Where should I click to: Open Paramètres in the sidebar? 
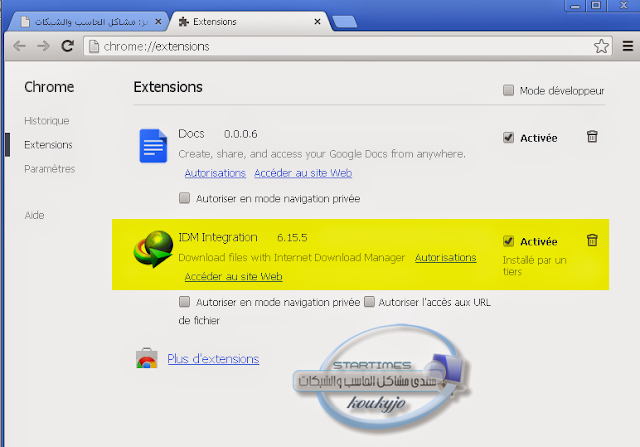tap(49, 169)
